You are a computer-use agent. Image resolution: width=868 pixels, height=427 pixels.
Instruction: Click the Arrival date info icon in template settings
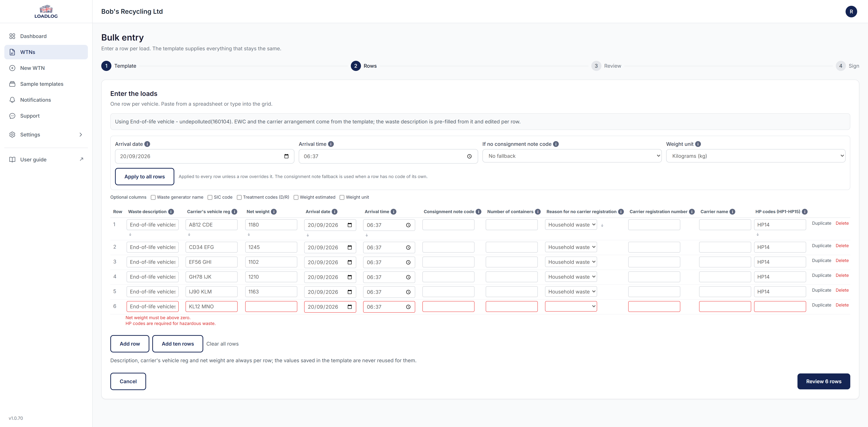click(147, 144)
